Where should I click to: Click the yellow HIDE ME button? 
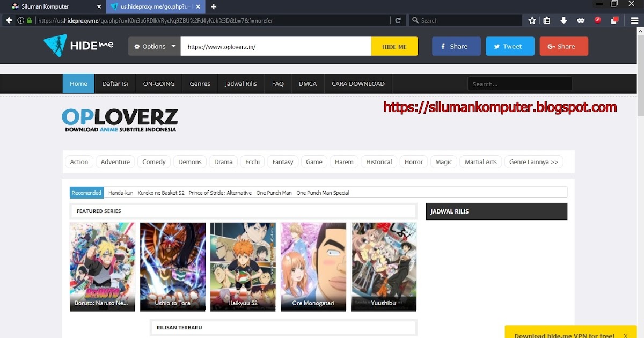click(394, 46)
